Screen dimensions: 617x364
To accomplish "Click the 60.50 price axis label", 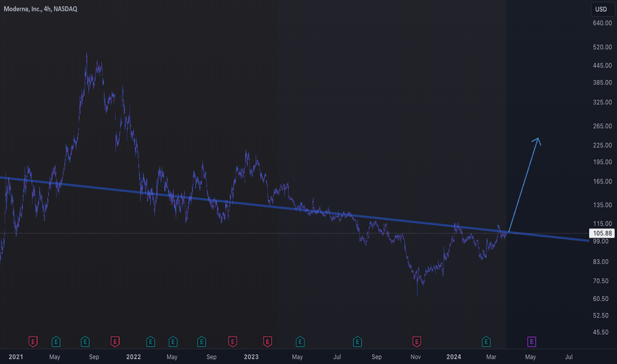I will point(601,298).
